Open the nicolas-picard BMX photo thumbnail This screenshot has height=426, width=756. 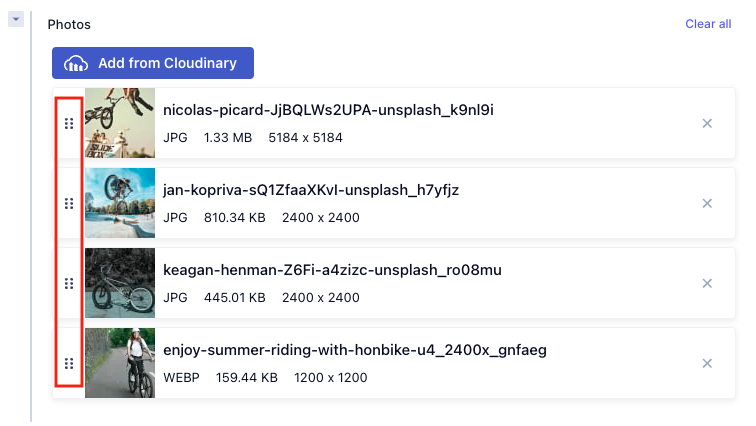click(x=120, y=123)
